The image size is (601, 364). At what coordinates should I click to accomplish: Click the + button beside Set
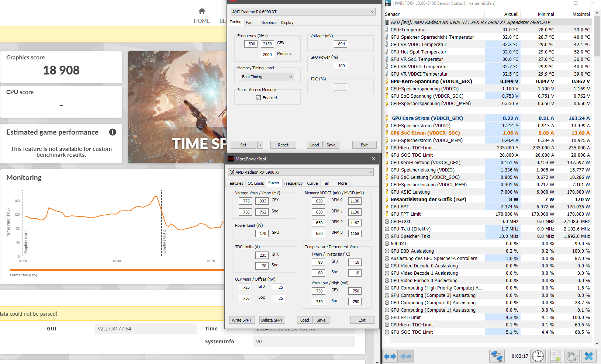(x=260, y=145)
